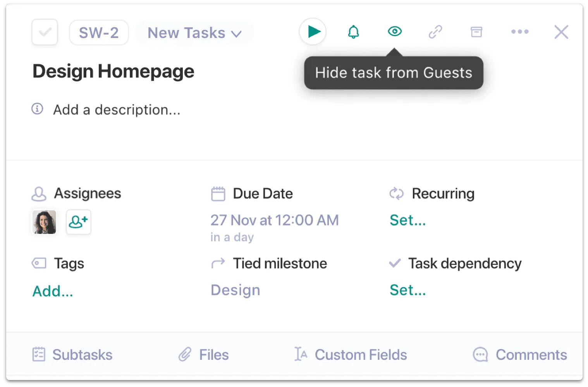The width and height of the screenshot is (588, 387).
Task: Mark Design Homepage task as complete
Action: [x=45, y=32]
